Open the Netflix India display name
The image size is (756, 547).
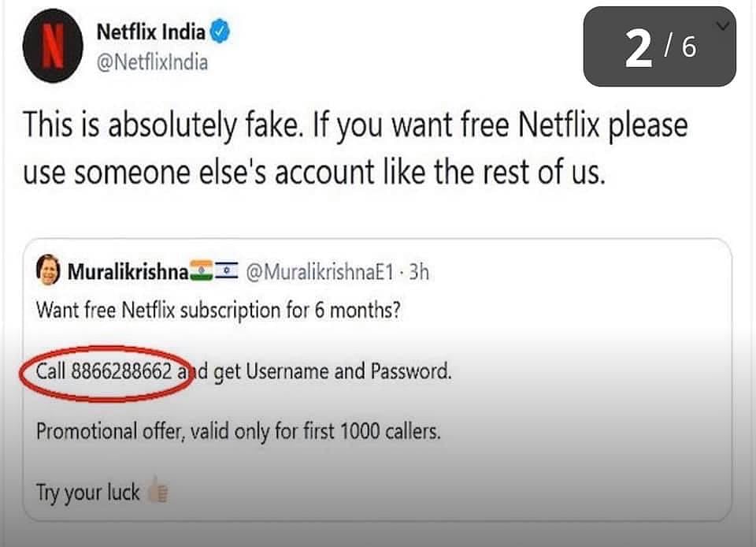pos(150,33)
